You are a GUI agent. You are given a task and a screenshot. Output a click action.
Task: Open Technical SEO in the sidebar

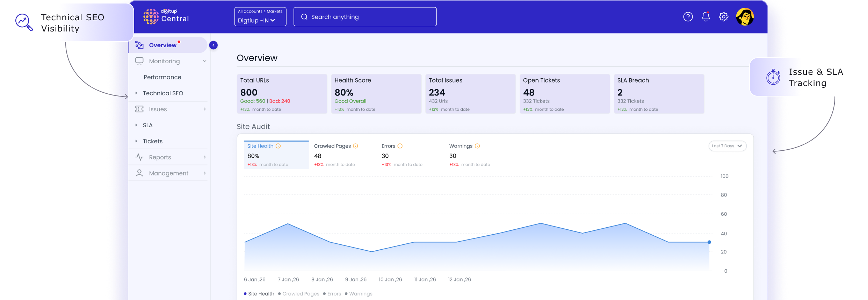point(163,93)
